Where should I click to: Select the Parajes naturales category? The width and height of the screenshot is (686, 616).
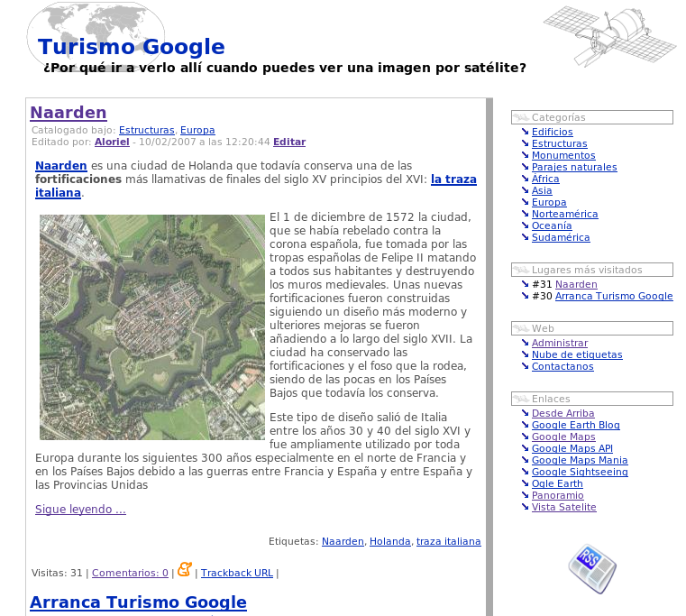coord(574,167)
